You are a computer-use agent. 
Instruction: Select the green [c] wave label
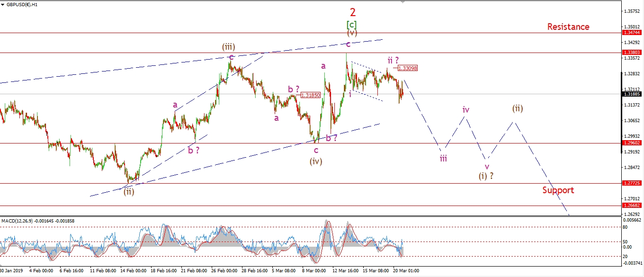pos(351,24)
